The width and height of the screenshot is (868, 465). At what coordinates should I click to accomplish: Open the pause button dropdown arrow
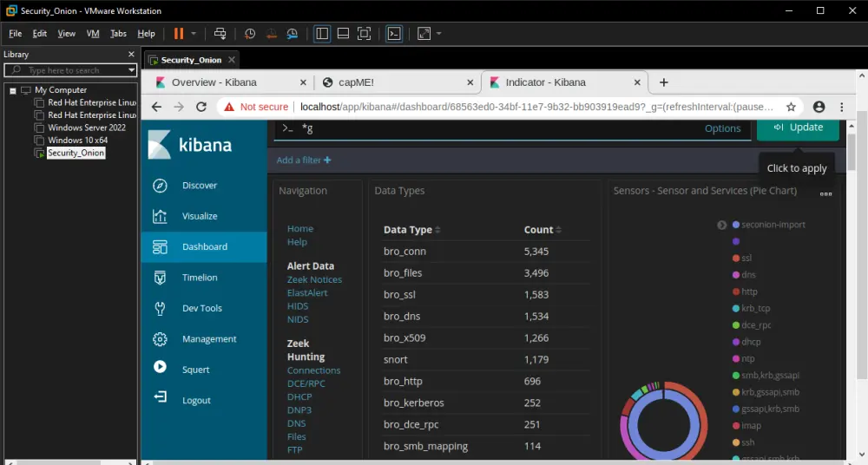(194, 34)
